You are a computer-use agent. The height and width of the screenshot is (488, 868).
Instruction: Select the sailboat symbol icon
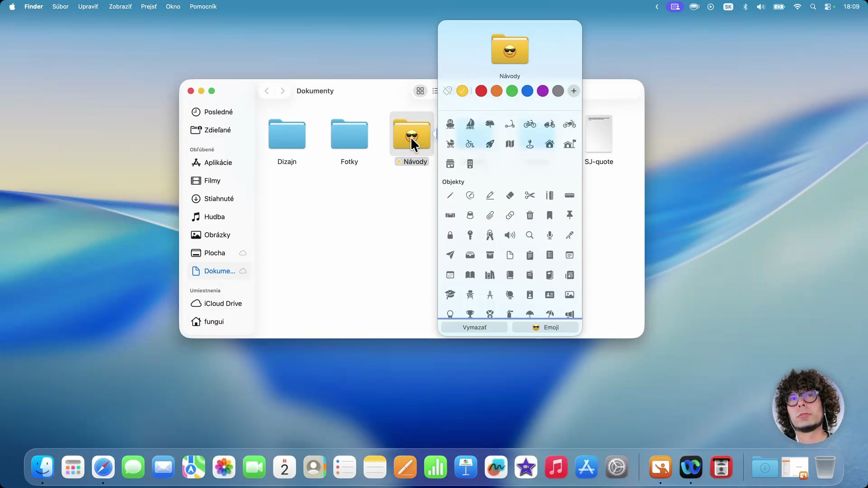pyautogui.click(x=470, y=124)
